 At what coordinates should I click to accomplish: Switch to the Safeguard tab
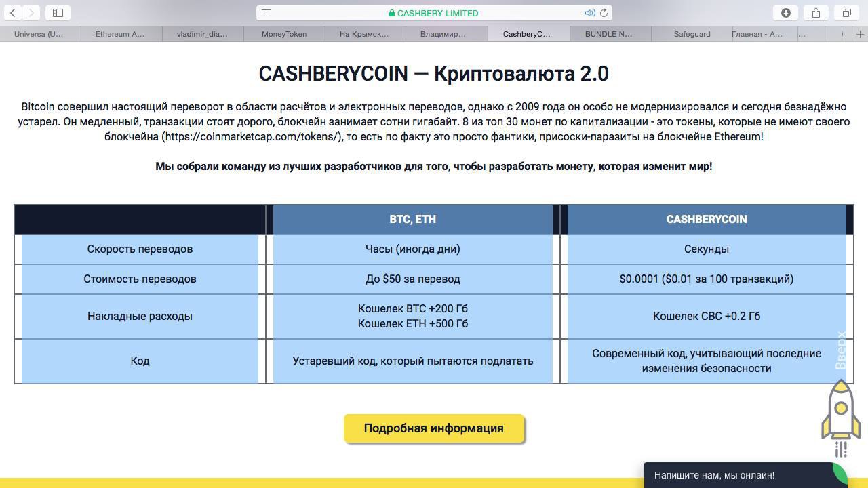coord(692,34)
